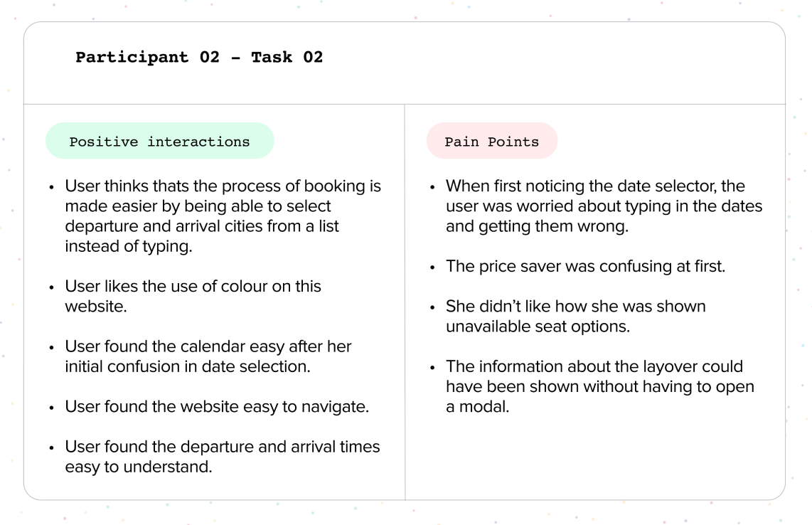Image resolution: width=812 pixels, height=525 pixels.
Task: Click the horizontal divider below the card title
Action: click(x=405, y=104)
